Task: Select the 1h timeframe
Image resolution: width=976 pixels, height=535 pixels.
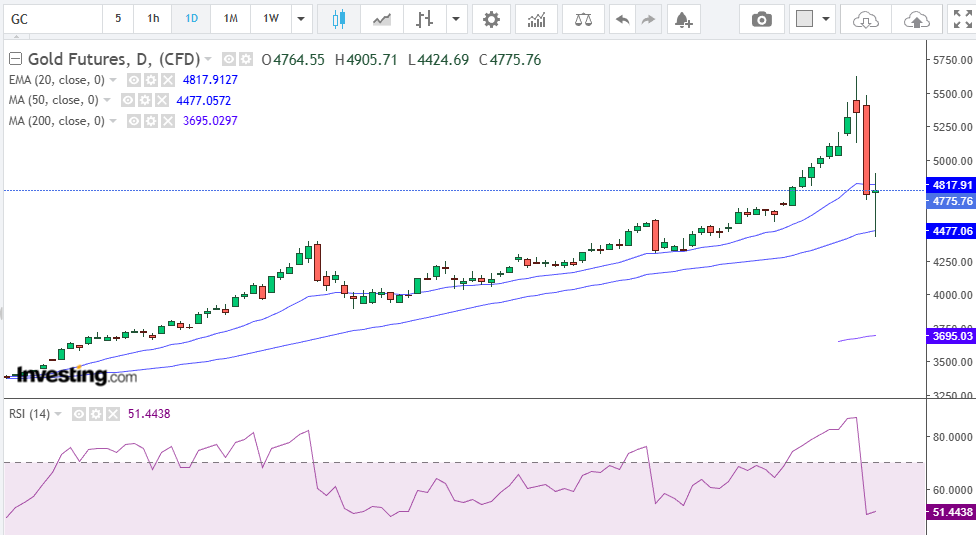Action: (x=153, y=19)
